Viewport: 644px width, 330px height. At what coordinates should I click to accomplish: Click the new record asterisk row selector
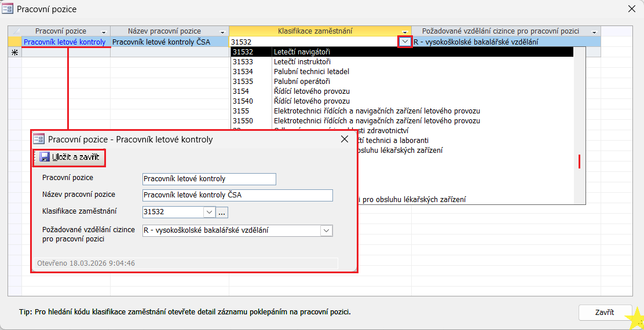(x=14, y=52)
